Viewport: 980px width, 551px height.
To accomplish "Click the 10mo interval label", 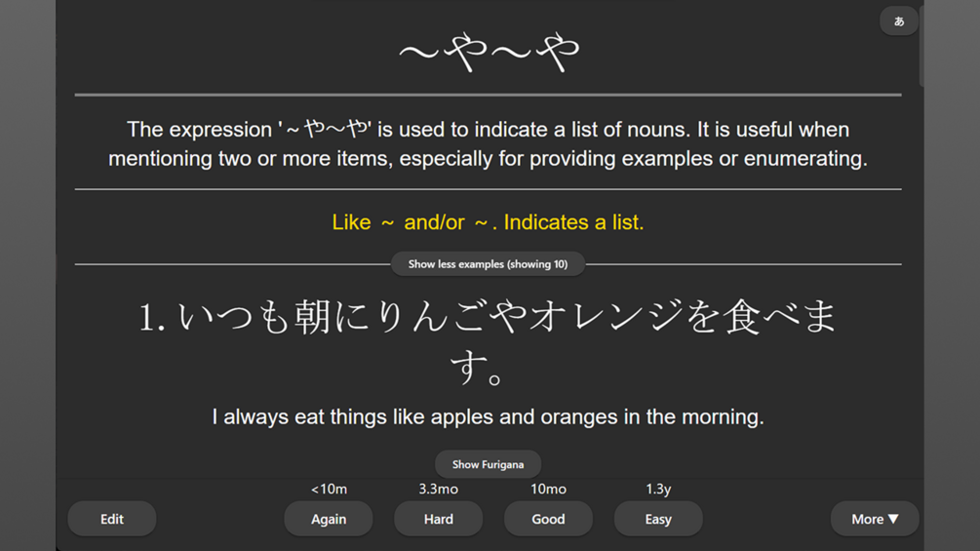I will [548, 490].
